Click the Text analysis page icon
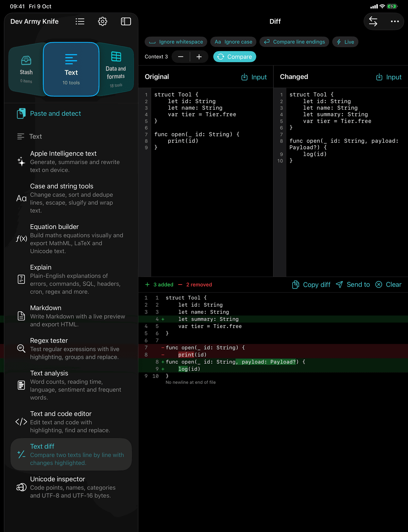Viewport: 408px width, 532px height. coord(21,385)
